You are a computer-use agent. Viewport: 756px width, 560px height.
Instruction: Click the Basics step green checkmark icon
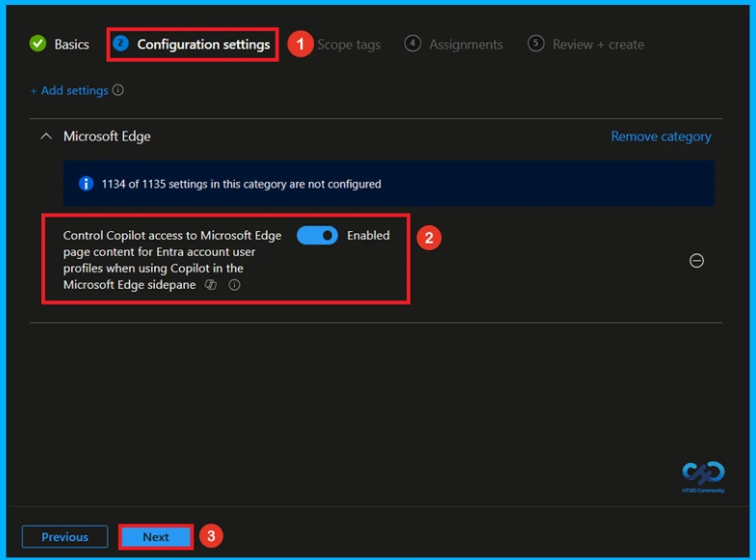38,44
